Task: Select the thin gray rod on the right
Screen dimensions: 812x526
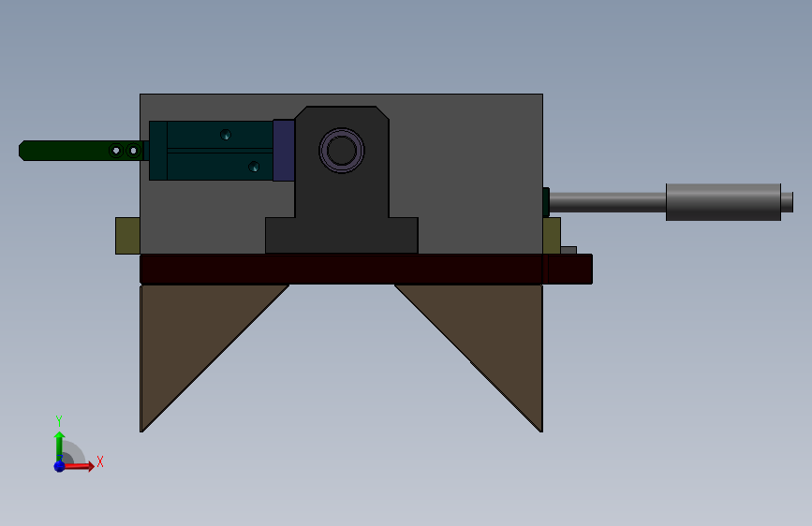Action: pyautogui.click(x=608, y=202)
